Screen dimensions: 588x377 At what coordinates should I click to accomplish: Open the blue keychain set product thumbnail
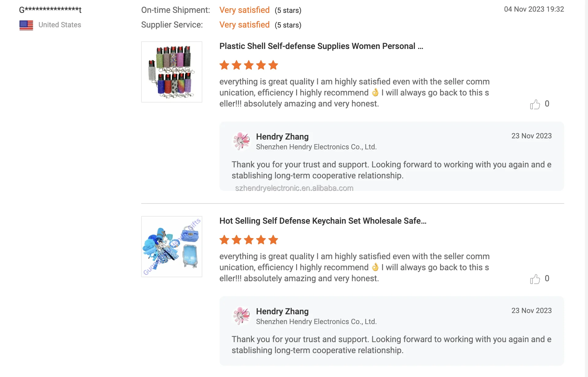point(172,247)
